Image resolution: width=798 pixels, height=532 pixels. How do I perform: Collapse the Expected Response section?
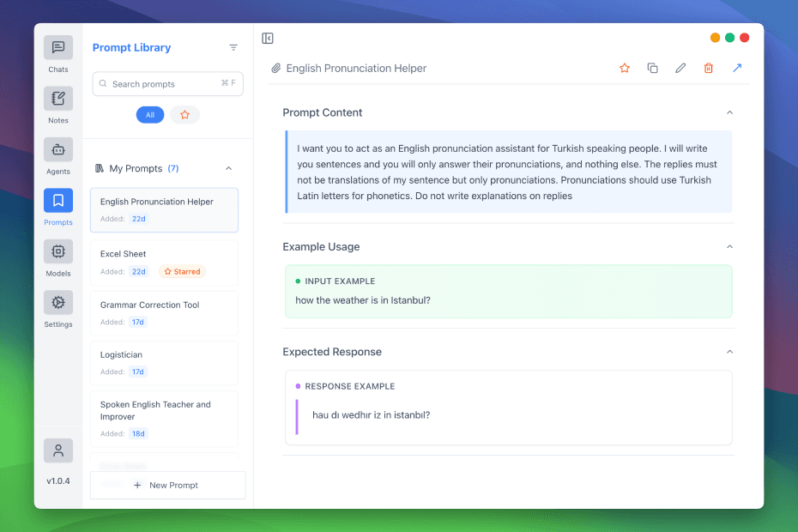pos(729,352)
